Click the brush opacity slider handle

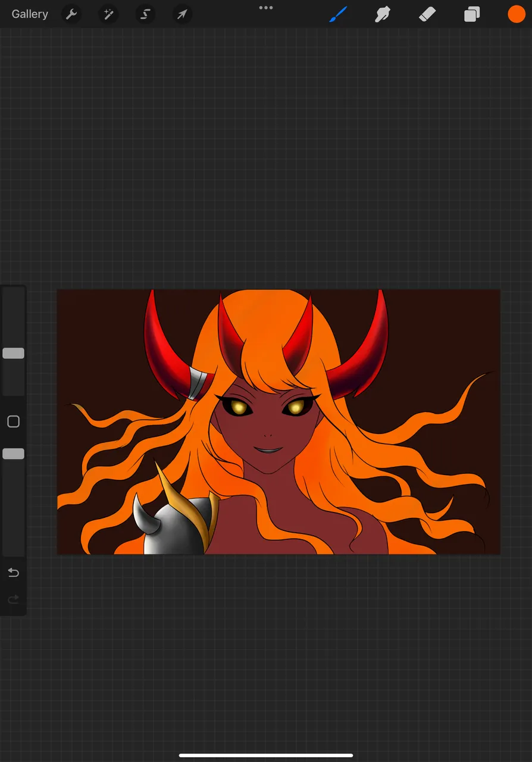coord(13,454)
